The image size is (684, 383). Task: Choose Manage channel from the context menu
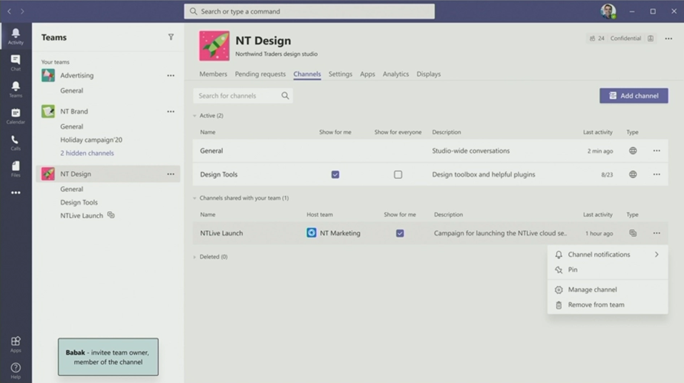tap(607, 290)
